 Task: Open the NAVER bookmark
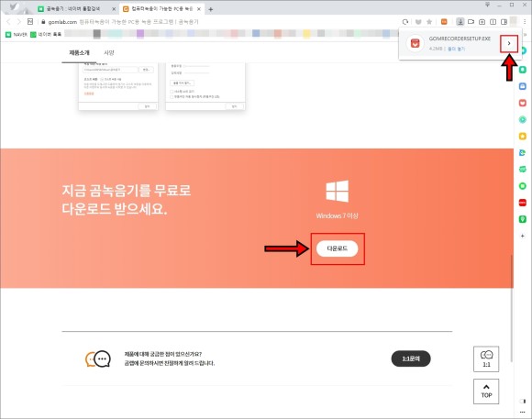pyautogui.click(x=17, y=34)
